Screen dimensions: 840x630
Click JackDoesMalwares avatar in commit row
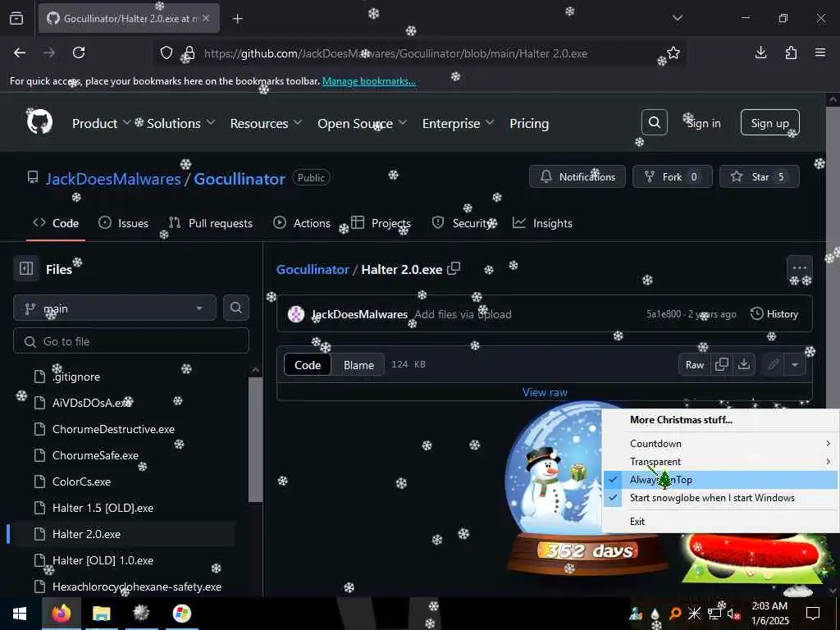point(295,314)
